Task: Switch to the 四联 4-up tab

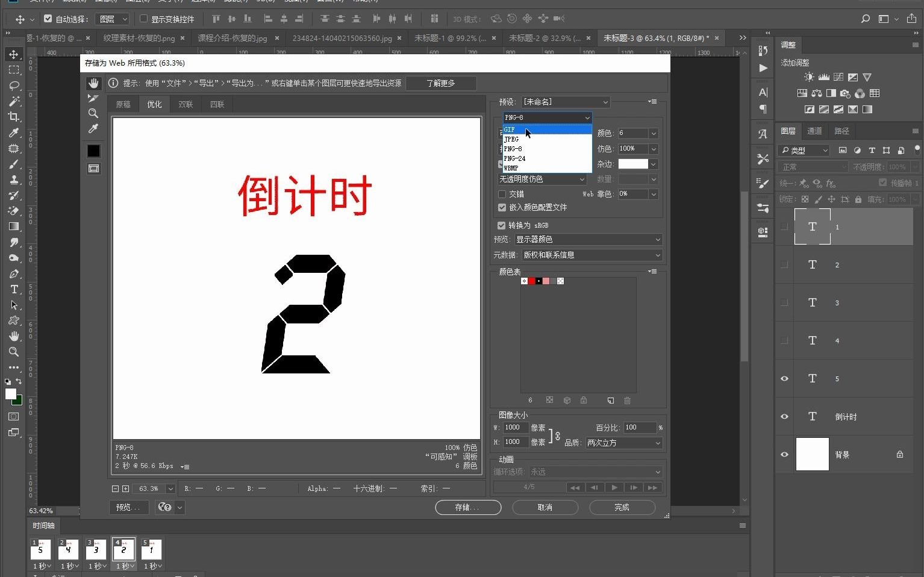Action: [x=217, y=104]
